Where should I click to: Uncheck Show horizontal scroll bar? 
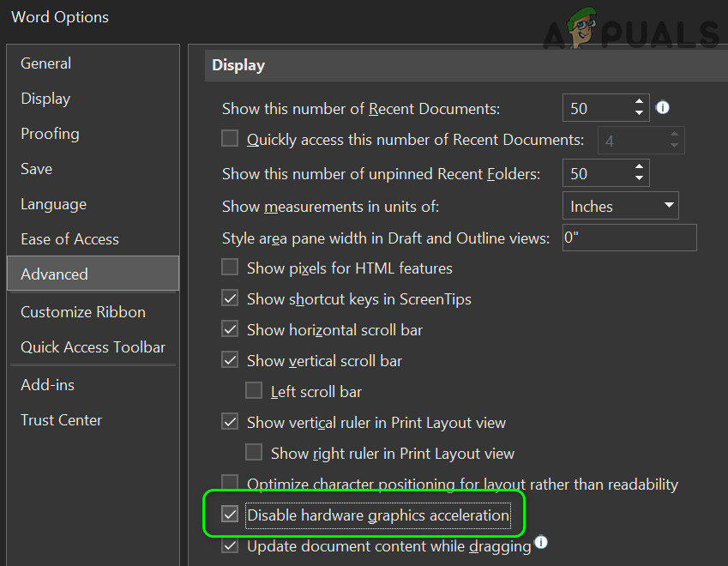230,329
